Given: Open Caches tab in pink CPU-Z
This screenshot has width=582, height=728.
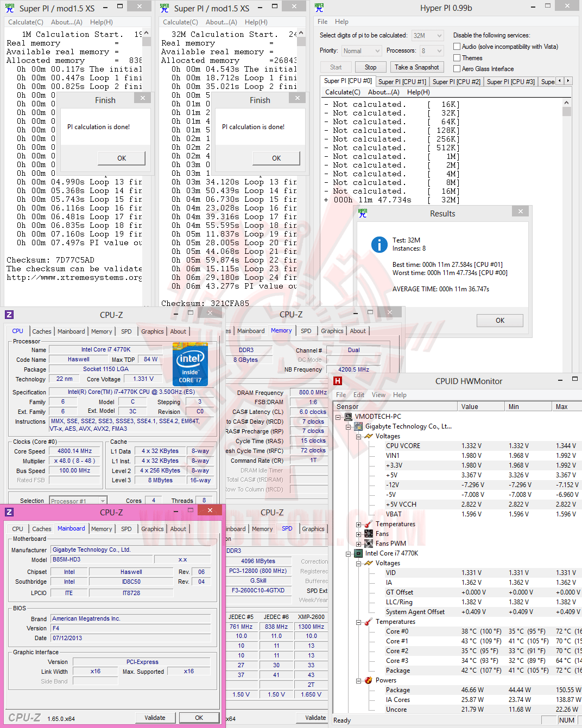Looking at the screenshot, I should point(42,529).
